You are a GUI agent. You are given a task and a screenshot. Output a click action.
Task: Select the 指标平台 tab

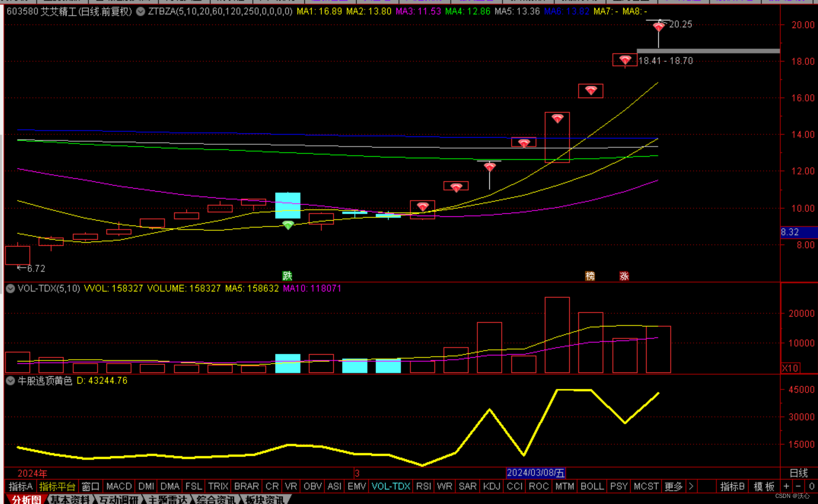point(57,486)
